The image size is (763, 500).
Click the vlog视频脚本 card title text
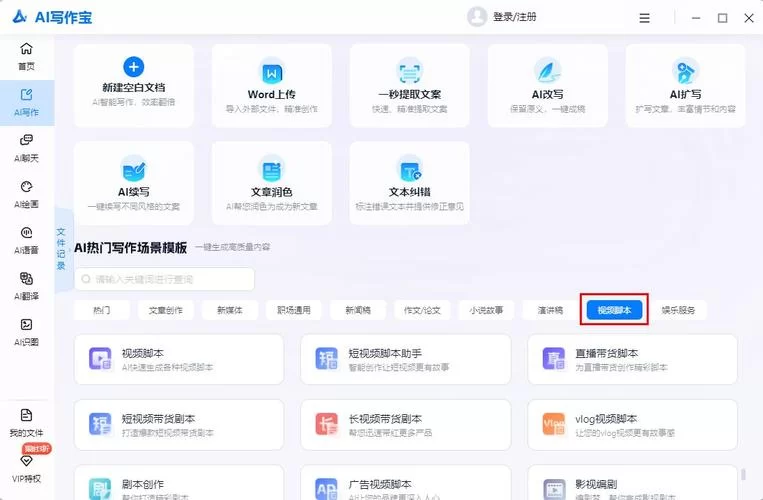point(606,419)
